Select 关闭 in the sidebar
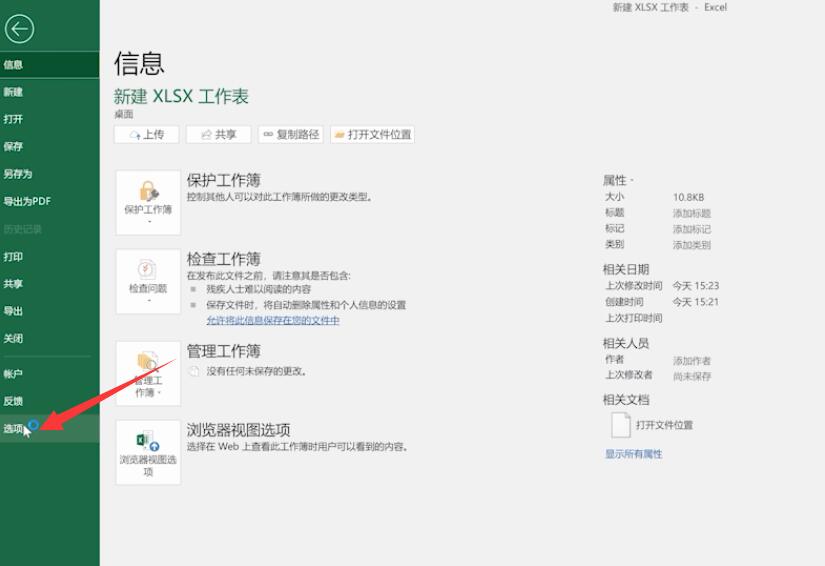This screenshot has width=825, height=566. [49, 339]
